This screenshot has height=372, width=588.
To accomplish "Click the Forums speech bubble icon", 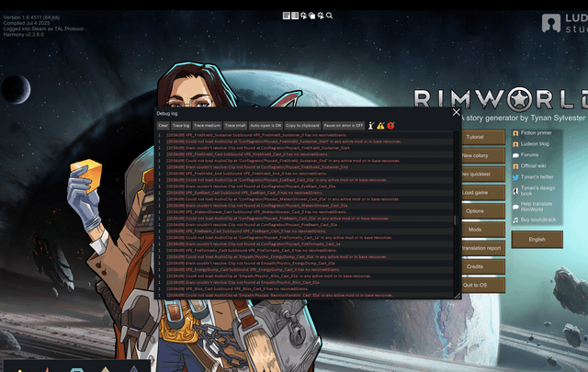I will coord(515,154).
